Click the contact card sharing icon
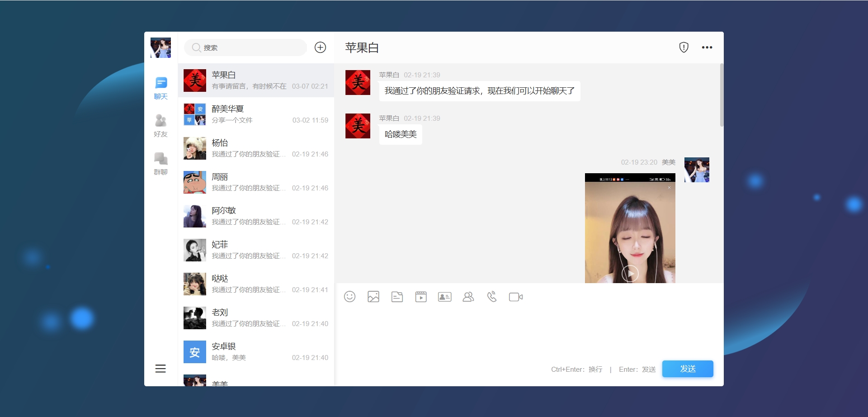 click(x=444, y=297)
